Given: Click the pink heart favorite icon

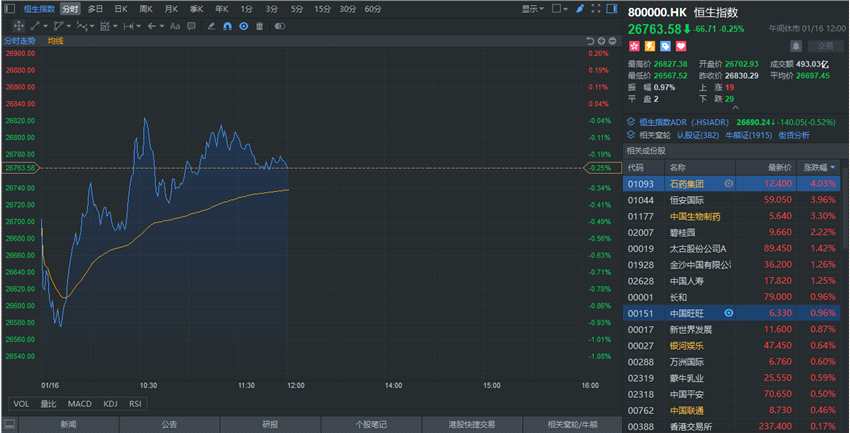Looking at the screenshot, I should [681, 46].
